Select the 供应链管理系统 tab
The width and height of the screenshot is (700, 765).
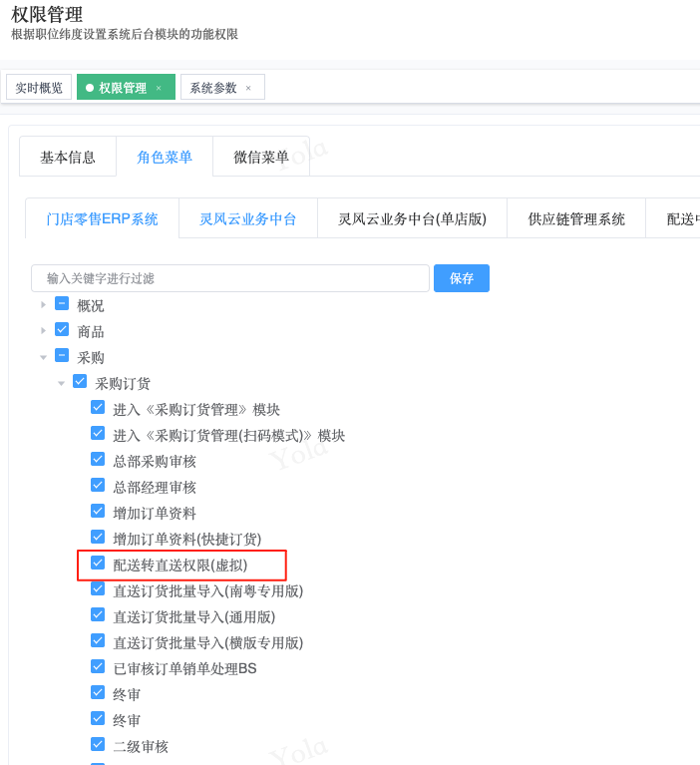pyautogui.click(x=576, y=218)
